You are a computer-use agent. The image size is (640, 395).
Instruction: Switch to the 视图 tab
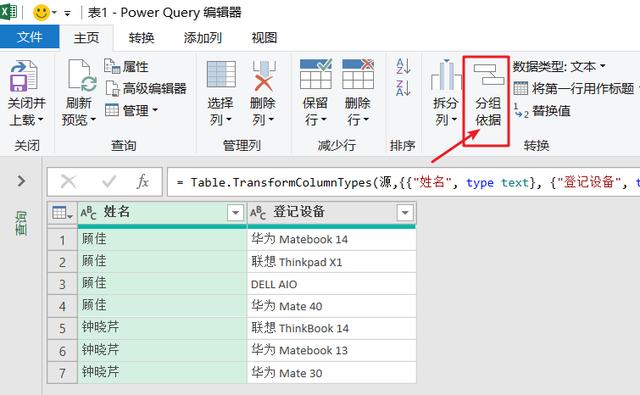[264, 38]
